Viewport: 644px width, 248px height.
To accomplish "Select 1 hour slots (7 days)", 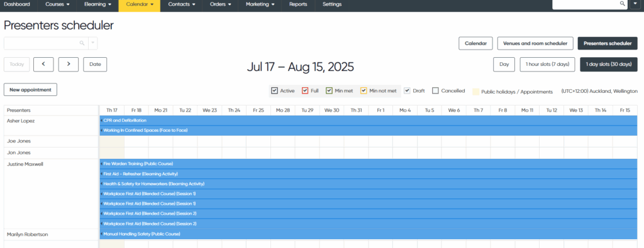I will (x=548, y=65).
